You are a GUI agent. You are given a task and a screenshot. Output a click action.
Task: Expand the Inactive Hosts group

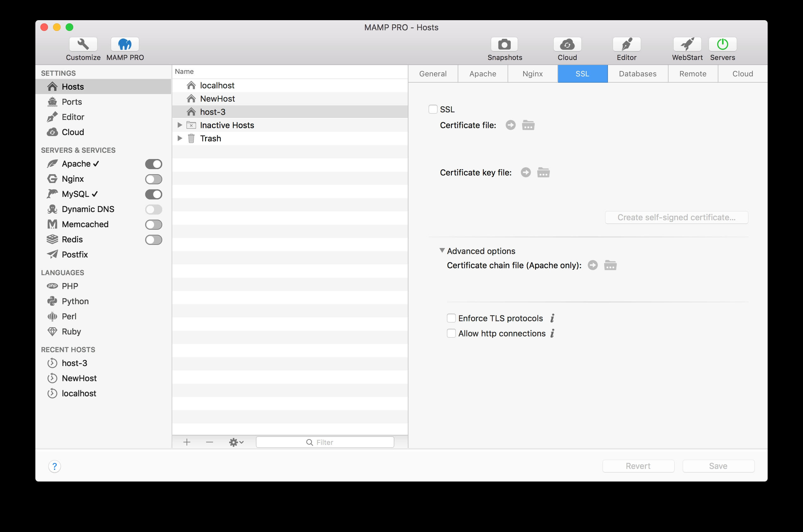tap(180, 125)
